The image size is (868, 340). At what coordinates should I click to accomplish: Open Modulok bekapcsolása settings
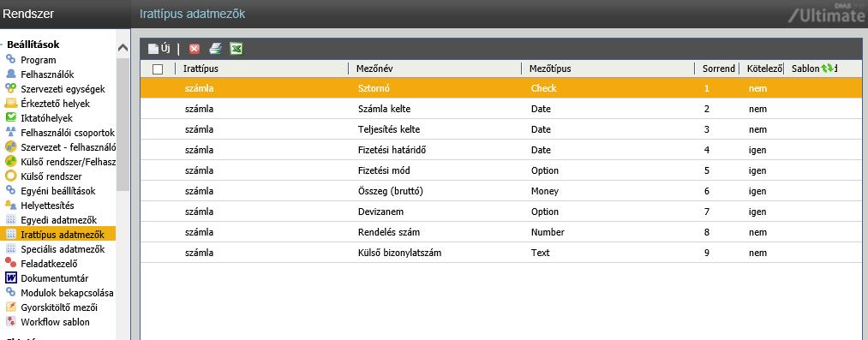click(x=67, y=293)
